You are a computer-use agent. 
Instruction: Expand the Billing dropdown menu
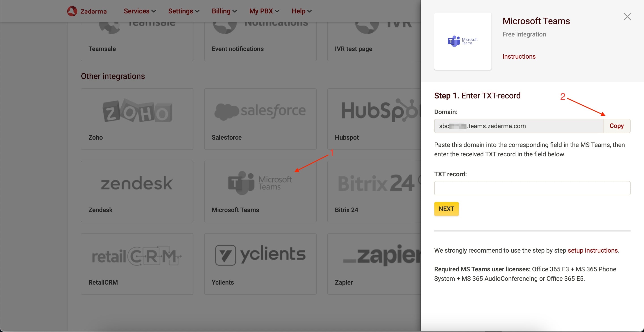(x=224, y=11)
